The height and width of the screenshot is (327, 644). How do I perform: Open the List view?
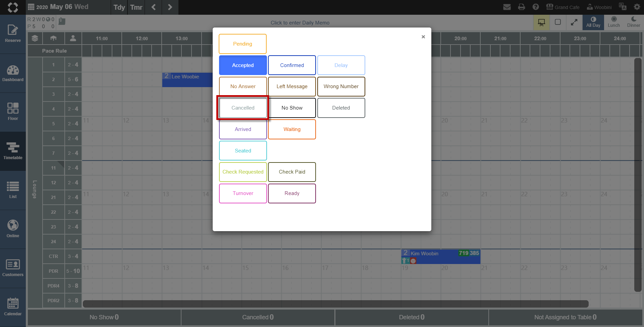(13, 190)
